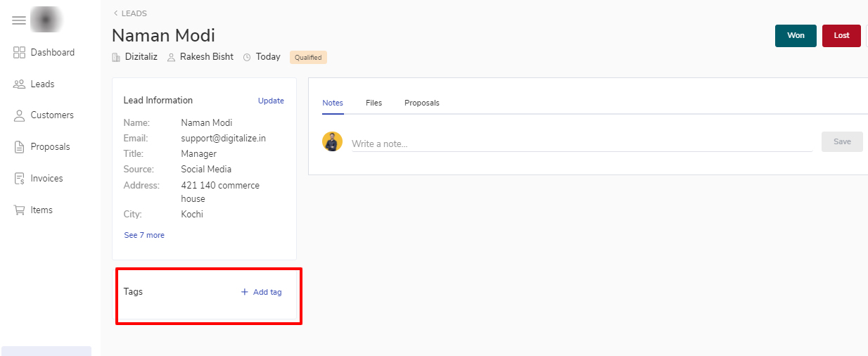Click the Dashboard grid icon
Screen dimensions: 868x356
(x=20, y=53)
